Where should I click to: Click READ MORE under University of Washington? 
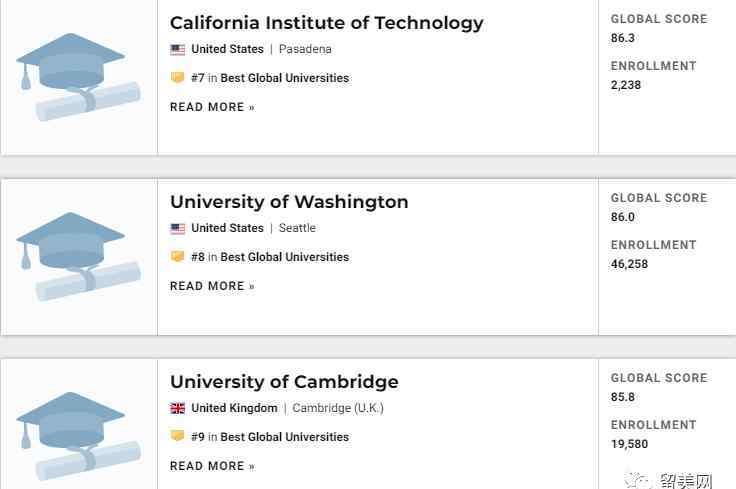(x=212, y=286)
